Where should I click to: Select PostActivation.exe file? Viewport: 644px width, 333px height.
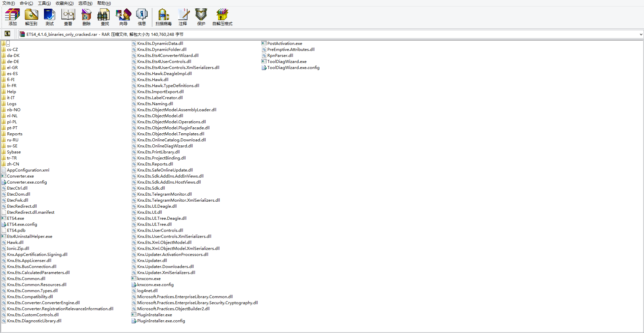pyautogui.click(x=282, y=44)
